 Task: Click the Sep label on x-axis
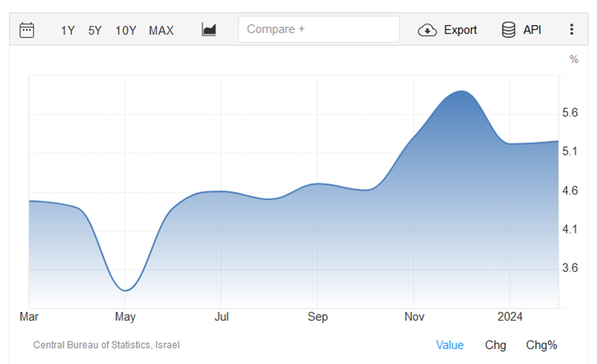coord(318,317)
